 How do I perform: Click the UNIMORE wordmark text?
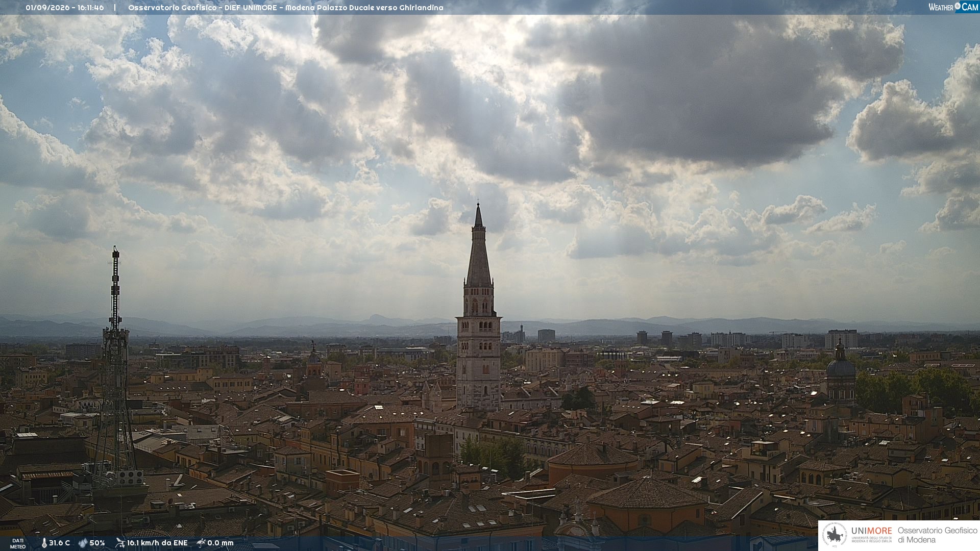(871, 531)
